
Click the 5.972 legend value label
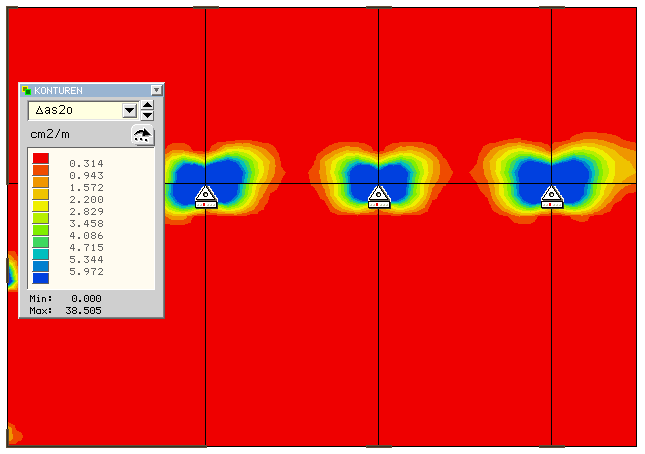[86, 272]
